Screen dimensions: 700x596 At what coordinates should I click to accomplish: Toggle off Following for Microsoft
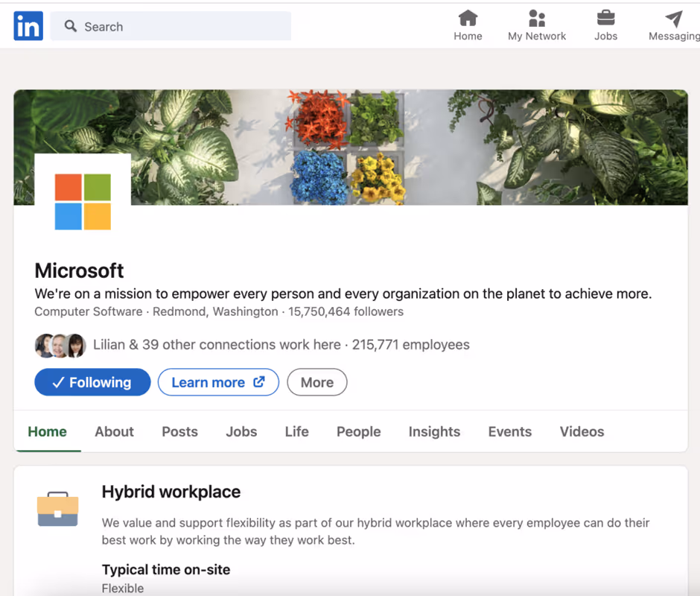(92, 382)
